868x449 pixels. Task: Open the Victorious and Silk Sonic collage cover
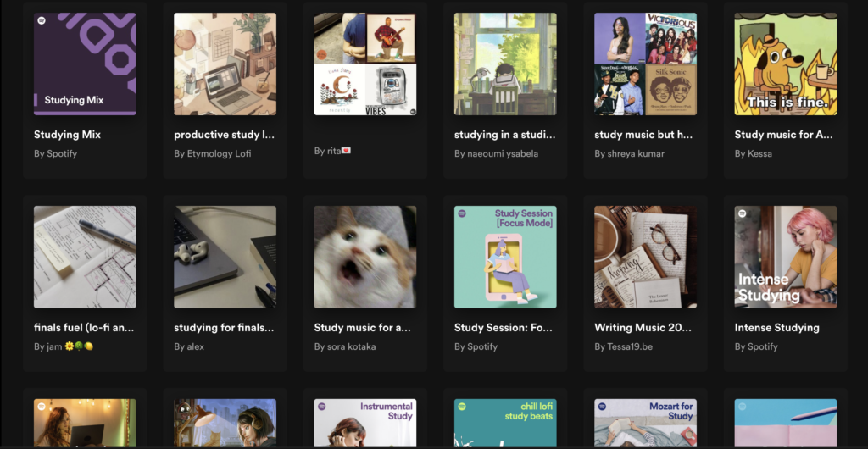click(x=645, y=64)
